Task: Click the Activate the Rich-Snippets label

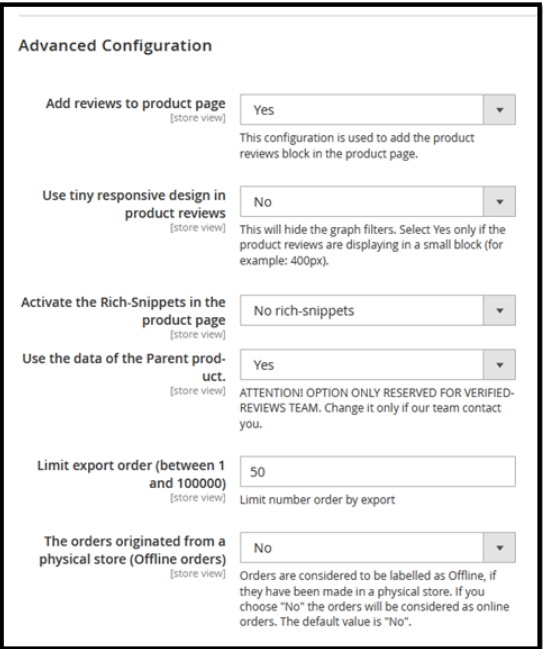Action: pyautogui.click(x=123, y=311)
